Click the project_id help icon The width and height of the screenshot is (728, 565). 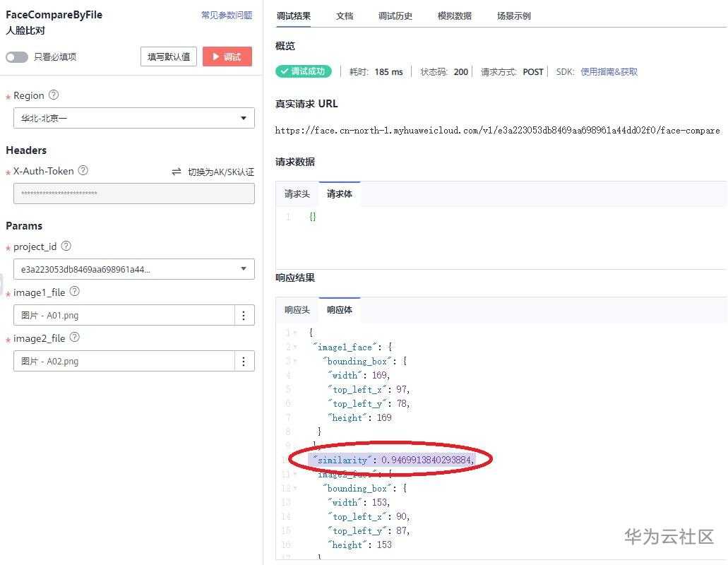coord(66,246)
